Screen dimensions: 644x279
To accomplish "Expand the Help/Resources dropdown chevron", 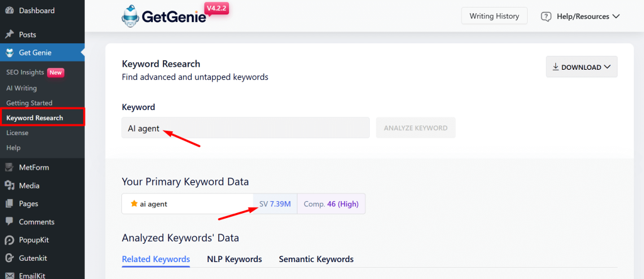I will click(x=616, y=16).
